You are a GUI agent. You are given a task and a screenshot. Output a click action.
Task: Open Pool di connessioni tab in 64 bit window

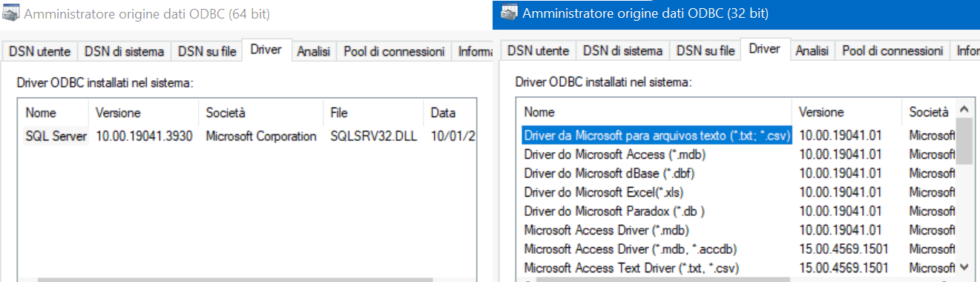(x=394, y=51)
